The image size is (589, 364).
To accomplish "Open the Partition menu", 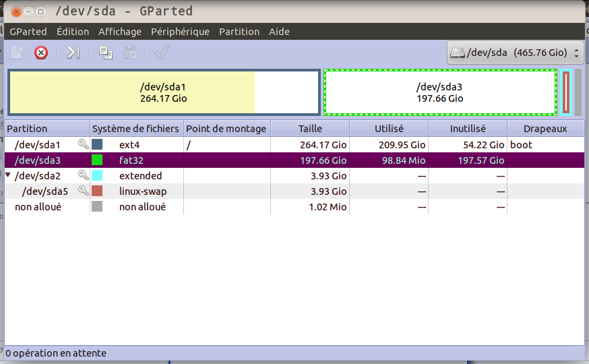I will click(x=239, y=32).
